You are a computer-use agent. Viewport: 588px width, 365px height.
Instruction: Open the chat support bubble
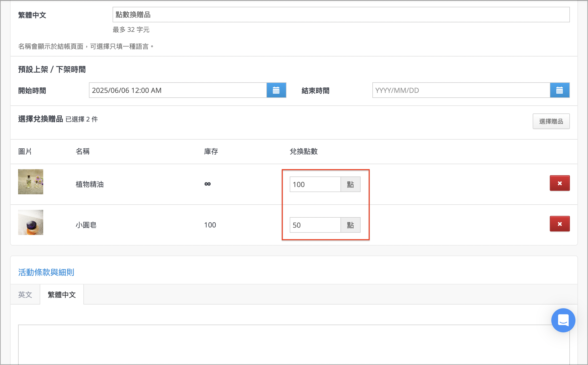(563, 320)
